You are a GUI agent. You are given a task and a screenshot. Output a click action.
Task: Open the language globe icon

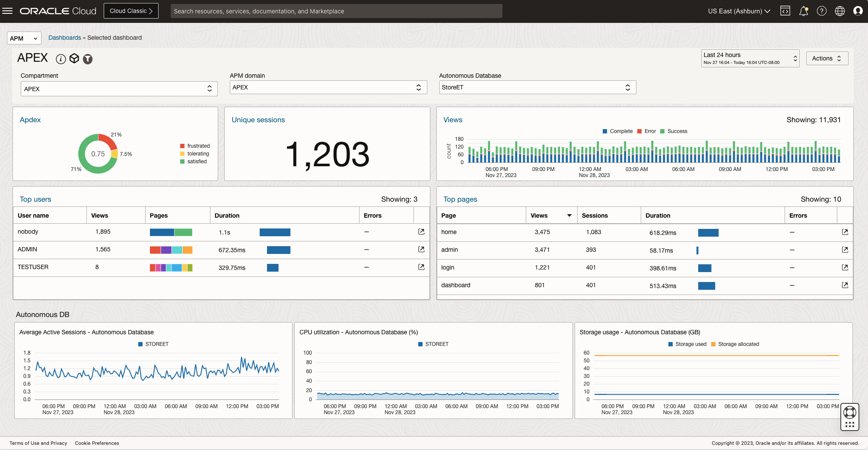coord(839,11)
